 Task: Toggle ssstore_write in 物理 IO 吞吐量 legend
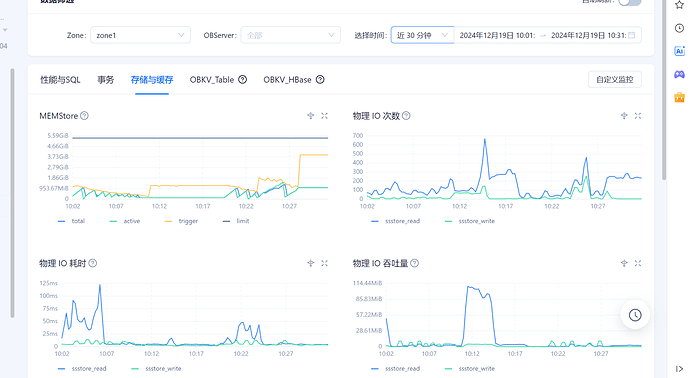click(x=470, y=368)
